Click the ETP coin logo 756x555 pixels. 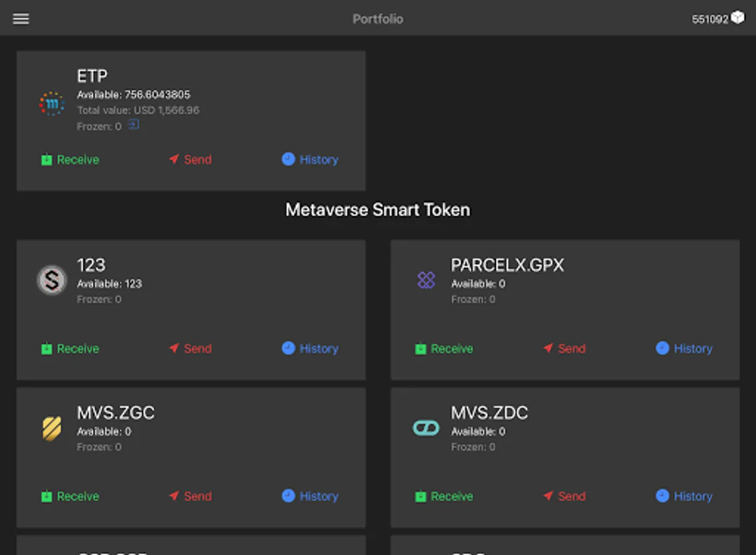click(52, 104)
